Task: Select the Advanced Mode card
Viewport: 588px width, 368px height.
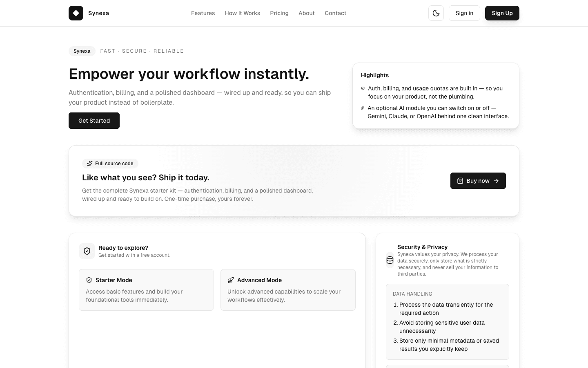Action: pos(288,290)
